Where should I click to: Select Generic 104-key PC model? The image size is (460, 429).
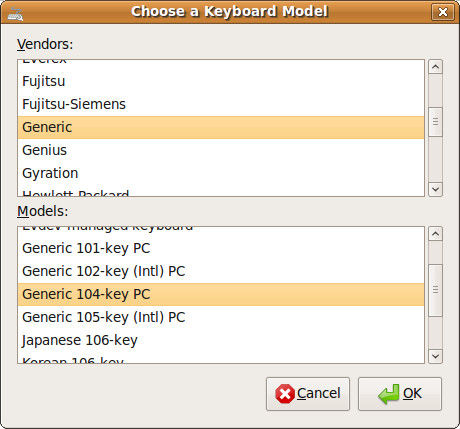click(x=221, y=294)
